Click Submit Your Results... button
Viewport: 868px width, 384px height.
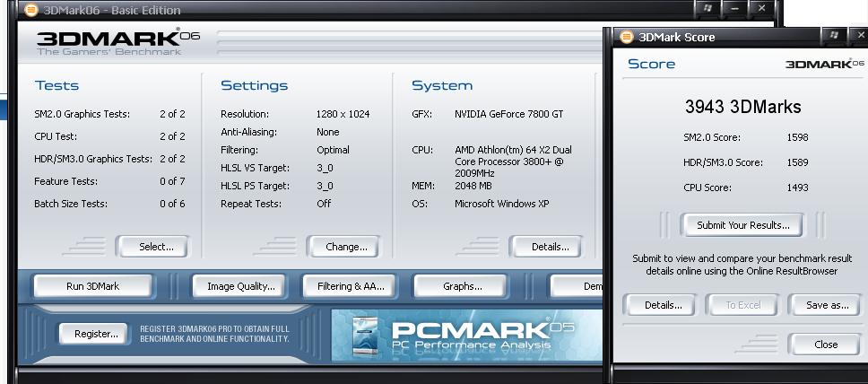[x=742, y=225]
